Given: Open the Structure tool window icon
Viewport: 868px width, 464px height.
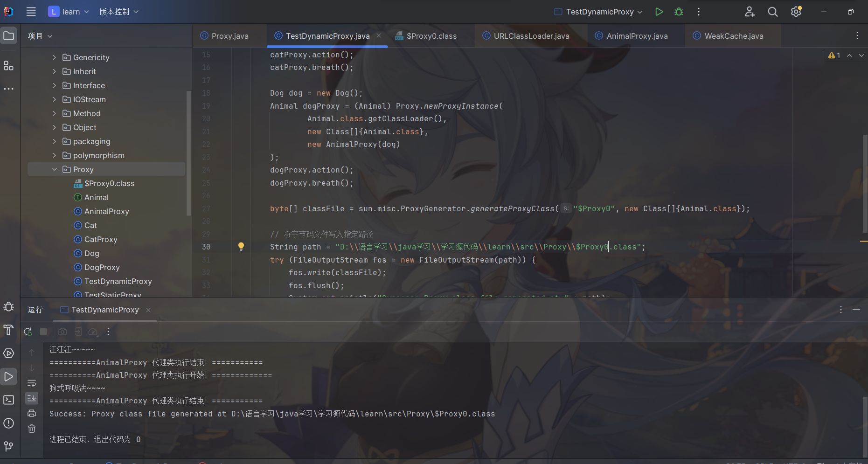Looking at the screenshot, I should tap(9, 66).
